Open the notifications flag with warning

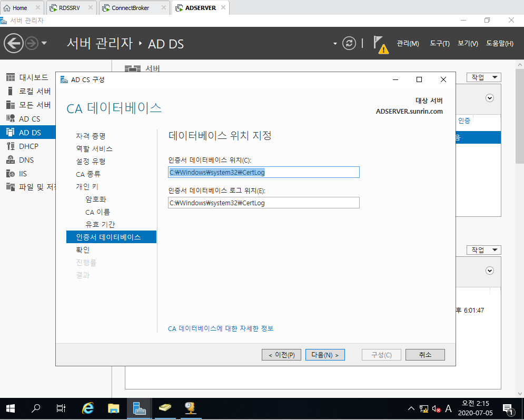coord(380,45)
